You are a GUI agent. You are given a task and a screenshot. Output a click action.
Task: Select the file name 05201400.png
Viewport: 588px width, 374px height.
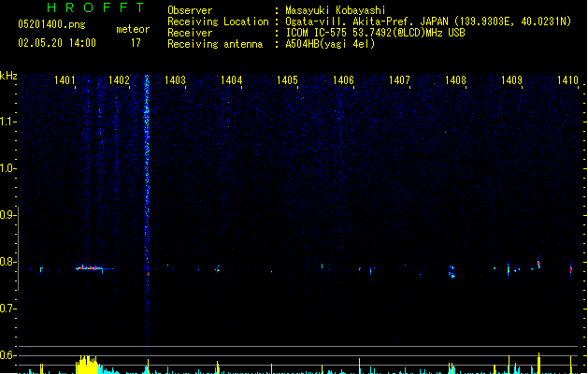51,24
